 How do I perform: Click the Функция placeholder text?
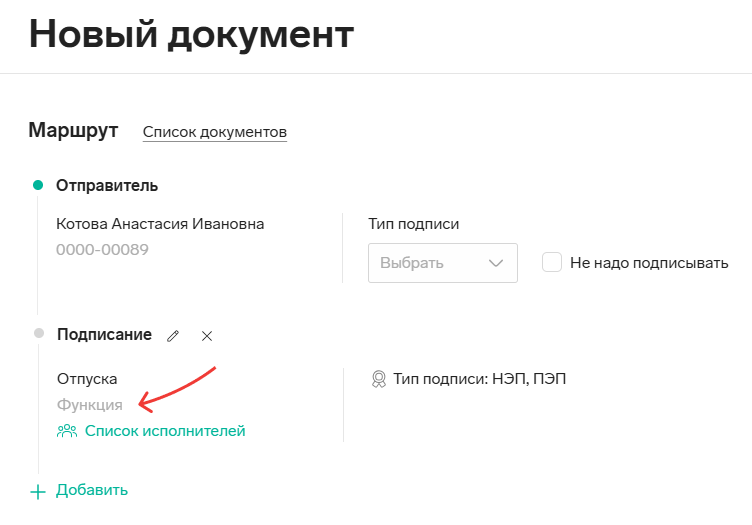point(90,405)
